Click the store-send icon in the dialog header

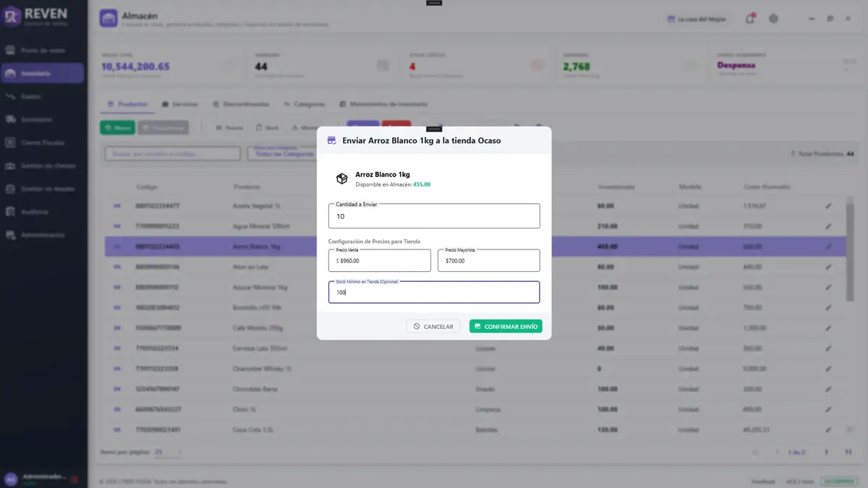(x=332, y=140)
